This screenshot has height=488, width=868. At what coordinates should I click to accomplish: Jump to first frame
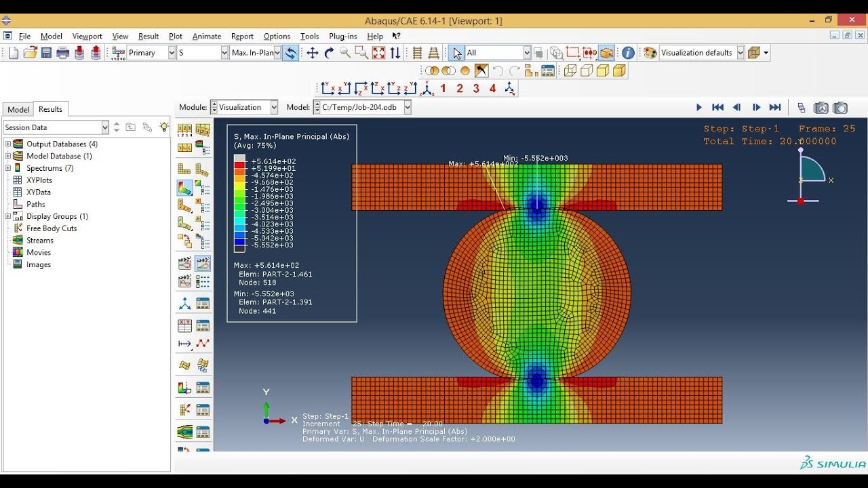point(717,107)
